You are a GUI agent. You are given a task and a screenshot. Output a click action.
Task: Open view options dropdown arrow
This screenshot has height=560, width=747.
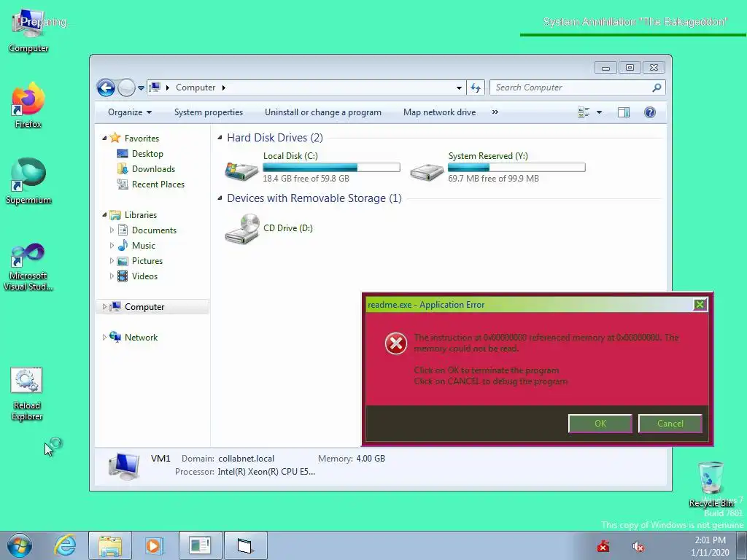tap(600, 112)
